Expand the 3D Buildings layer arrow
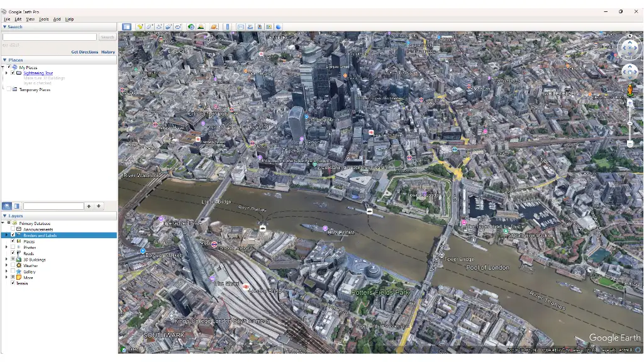Screen dimensions: 644x362 6,260
